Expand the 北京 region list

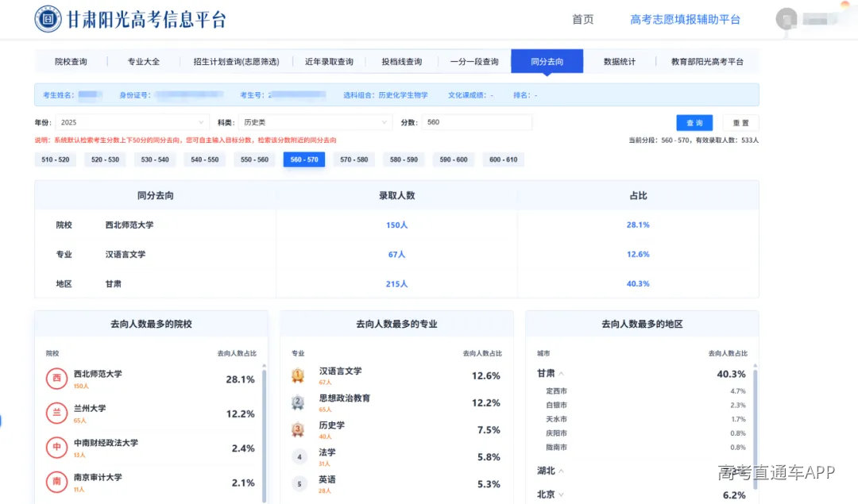tap(561, 494)
